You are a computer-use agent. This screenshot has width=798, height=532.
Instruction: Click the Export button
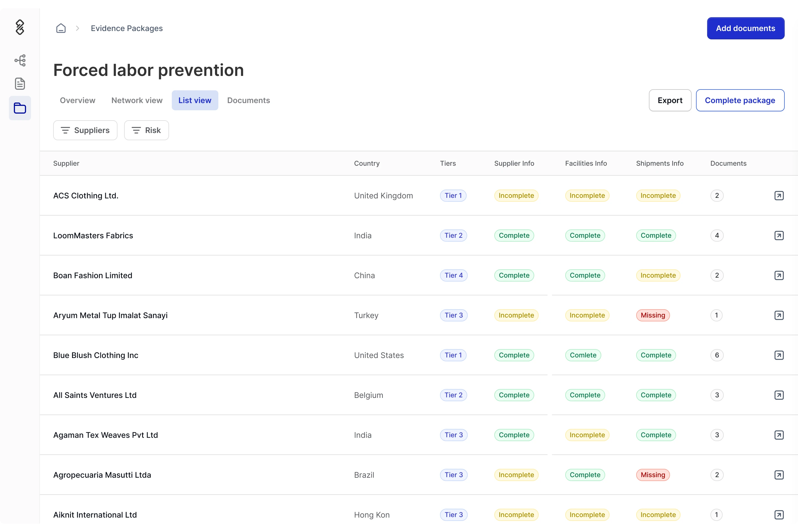click(x=670, y=100)
